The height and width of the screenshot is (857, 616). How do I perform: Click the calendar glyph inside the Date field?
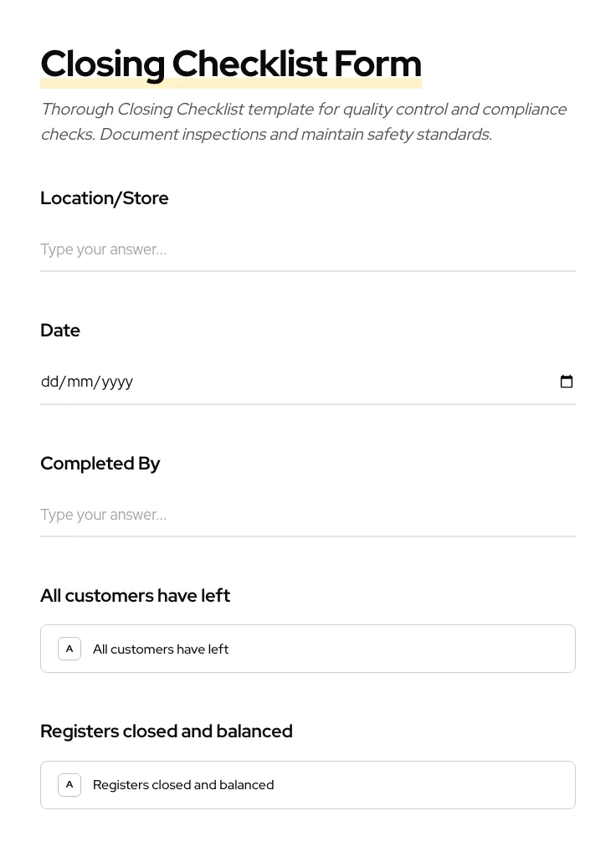pos(567,382)
